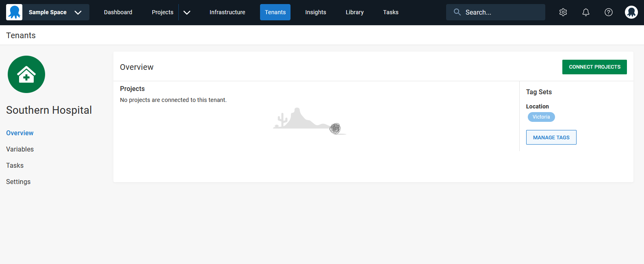Navigate to Insights
This screenshot has height=264, width=644.
point(315,12)
